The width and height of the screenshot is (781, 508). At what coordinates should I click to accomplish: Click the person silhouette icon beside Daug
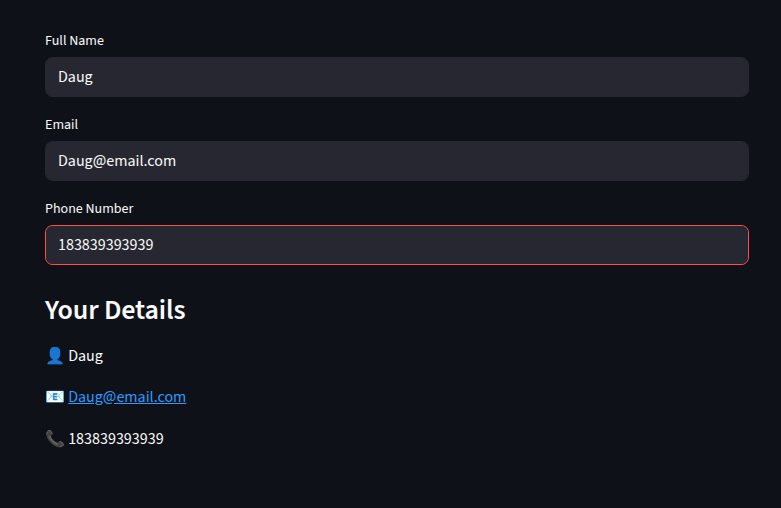(55, 356)
